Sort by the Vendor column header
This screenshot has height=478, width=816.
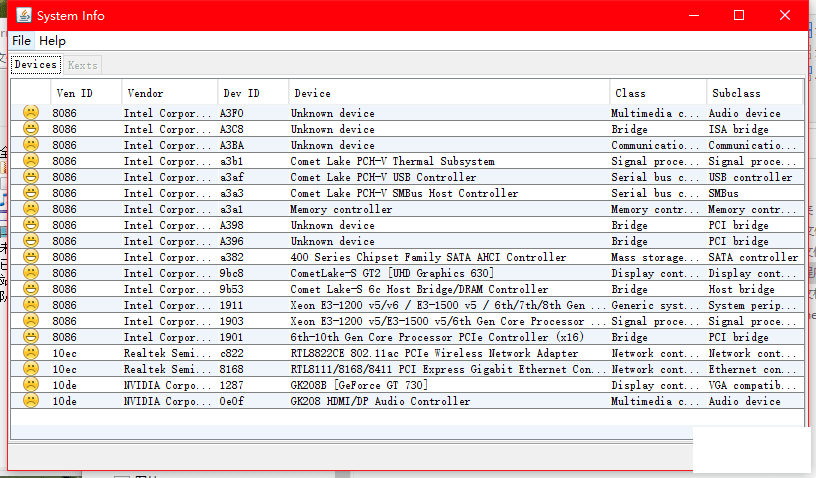169,93
